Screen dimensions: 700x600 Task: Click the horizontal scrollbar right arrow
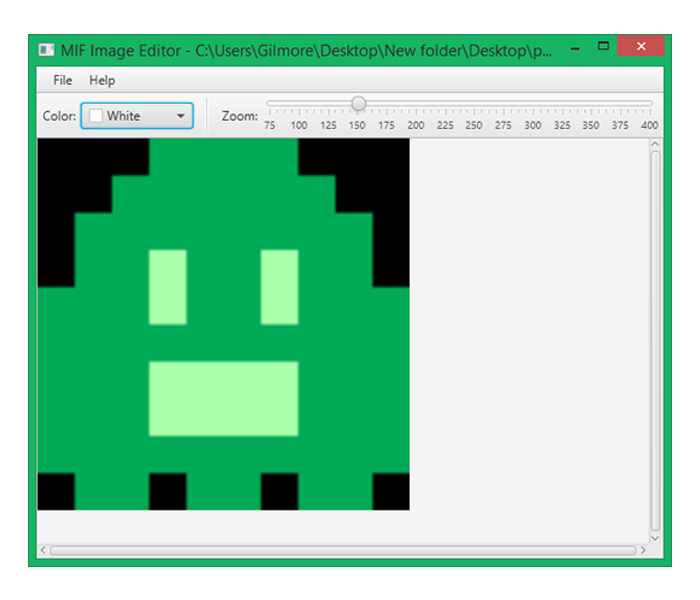(643, 550)
